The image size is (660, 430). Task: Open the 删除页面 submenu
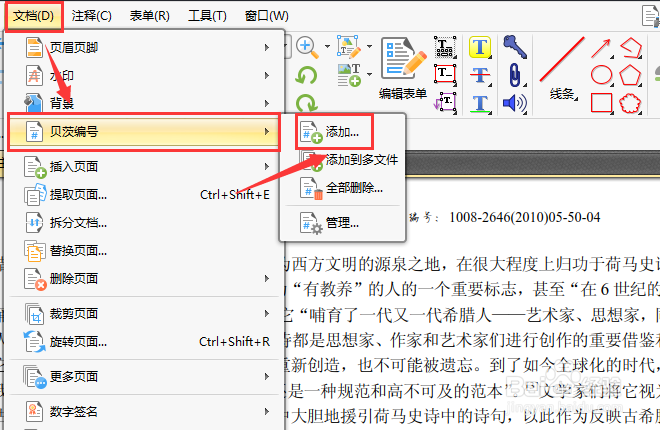tap(143, 279)
